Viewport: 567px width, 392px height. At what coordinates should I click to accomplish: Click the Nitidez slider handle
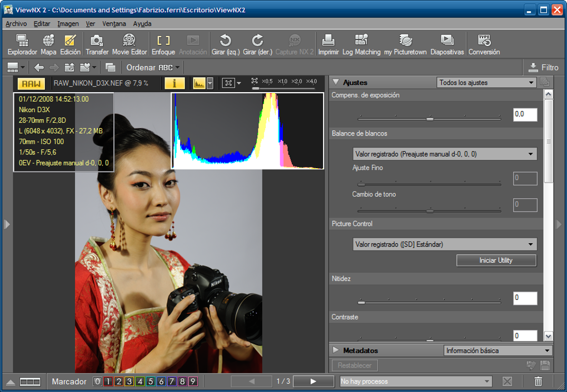point(361,303)
